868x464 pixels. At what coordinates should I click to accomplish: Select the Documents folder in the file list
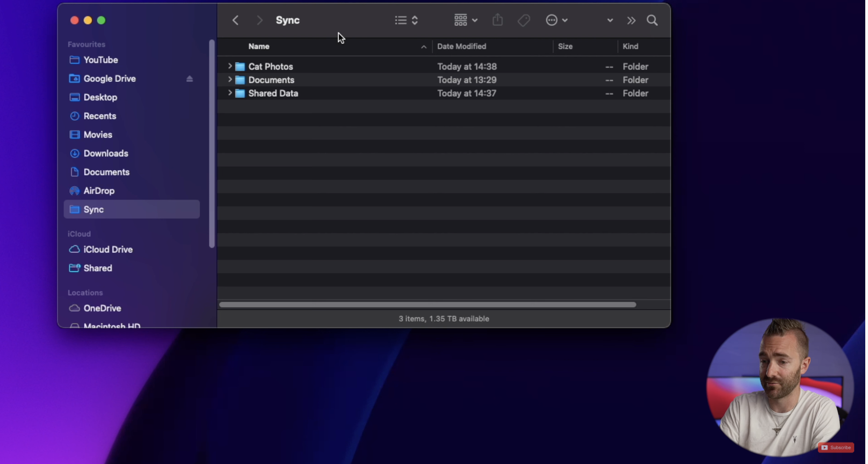tap(272, 80)
